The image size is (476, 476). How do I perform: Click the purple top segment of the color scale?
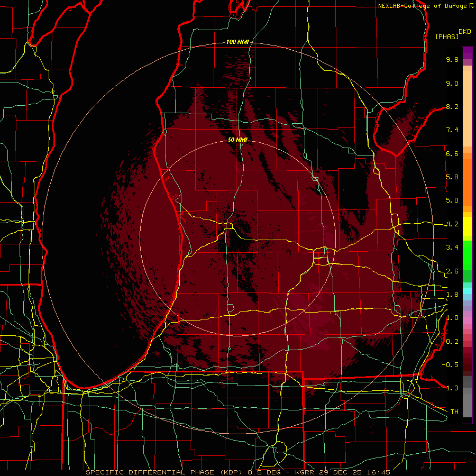pyautogui.click(x=467, y=53)
